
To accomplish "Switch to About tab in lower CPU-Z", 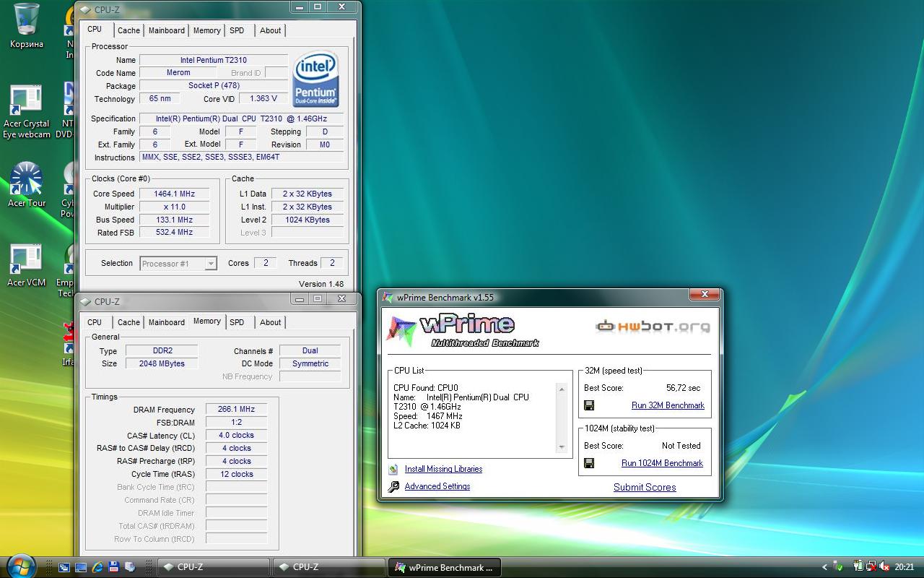I will click(x=271, y=322).
